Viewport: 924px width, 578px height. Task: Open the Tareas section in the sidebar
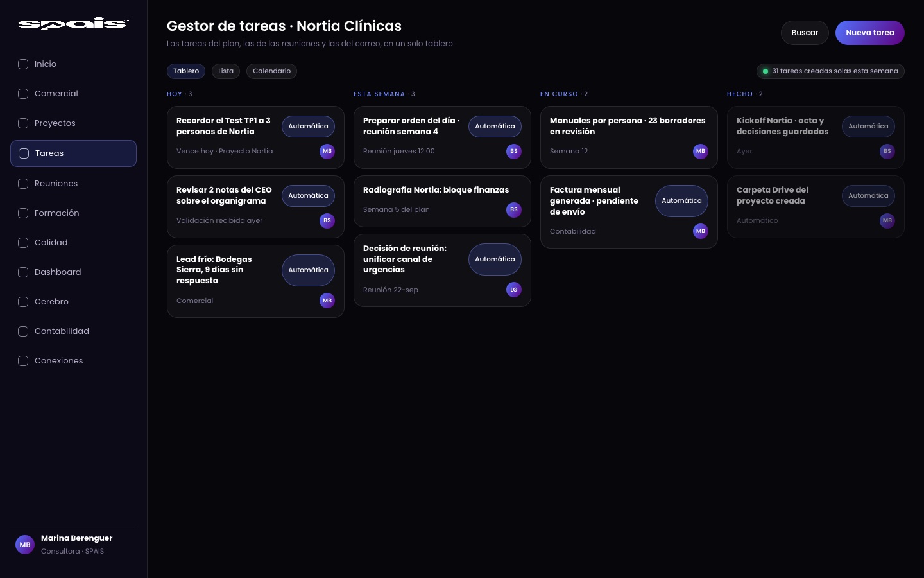point(73,153)
